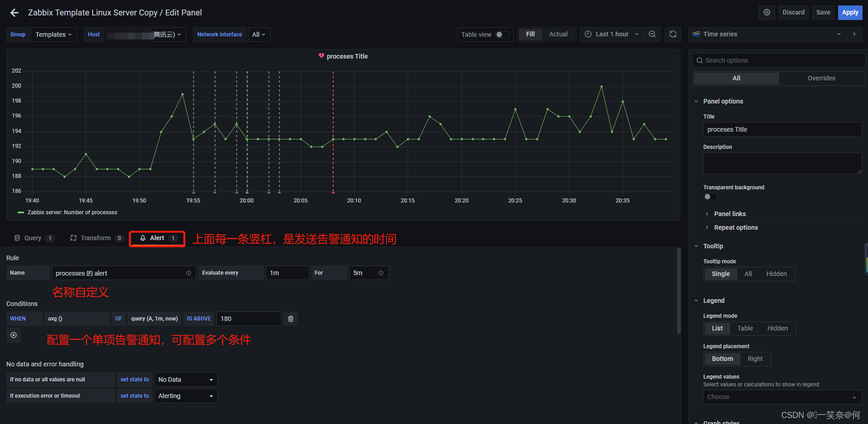Open Last 1 hour time range picker

tap(612, 35)
